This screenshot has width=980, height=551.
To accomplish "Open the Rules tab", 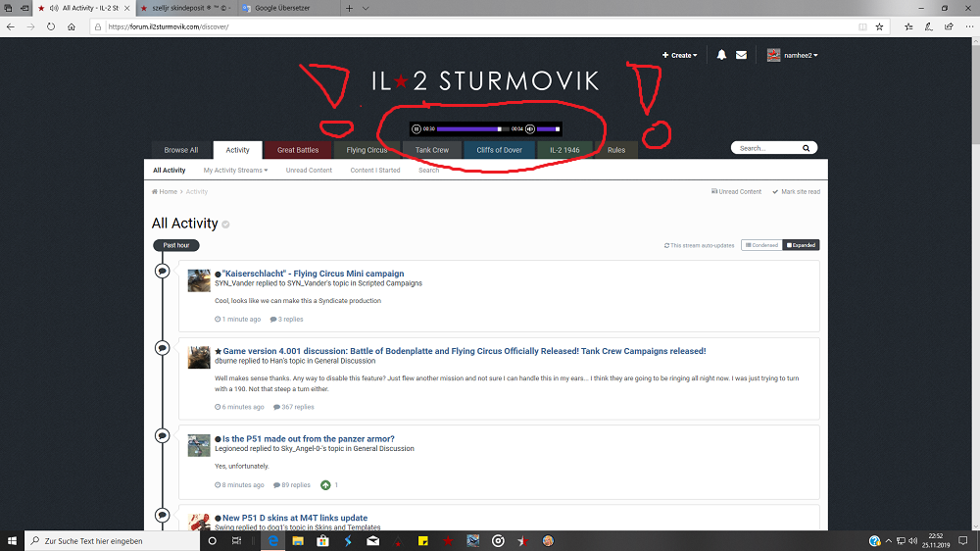I will tap(616, 150).
